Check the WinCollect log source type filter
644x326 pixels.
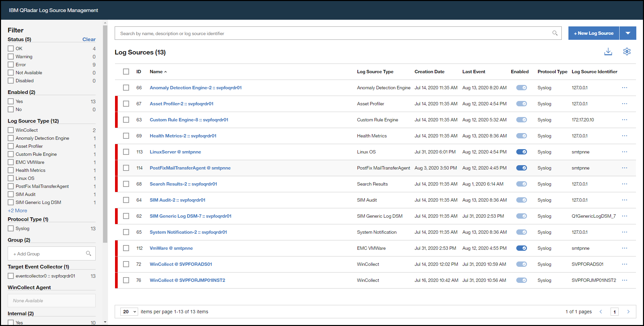click(x=11, y=130)
